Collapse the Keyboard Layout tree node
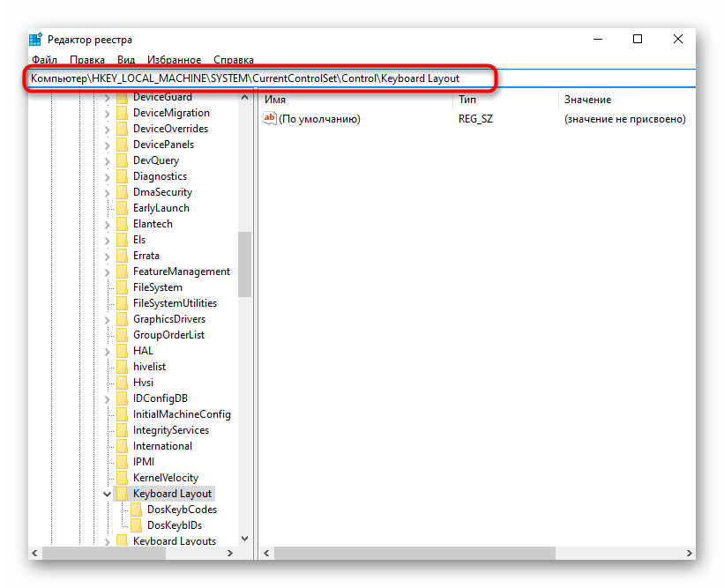This screenshot has width=724, height=588. [x=107, y=494]
